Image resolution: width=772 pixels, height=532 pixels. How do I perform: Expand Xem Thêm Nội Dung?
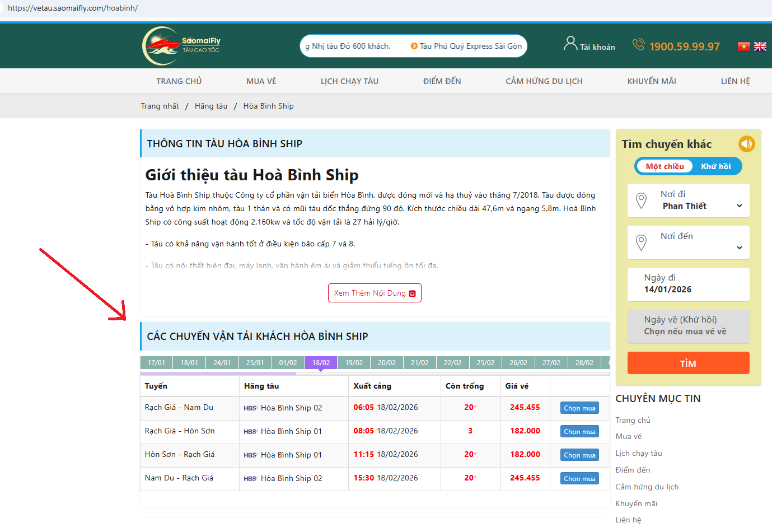point(375,293)
